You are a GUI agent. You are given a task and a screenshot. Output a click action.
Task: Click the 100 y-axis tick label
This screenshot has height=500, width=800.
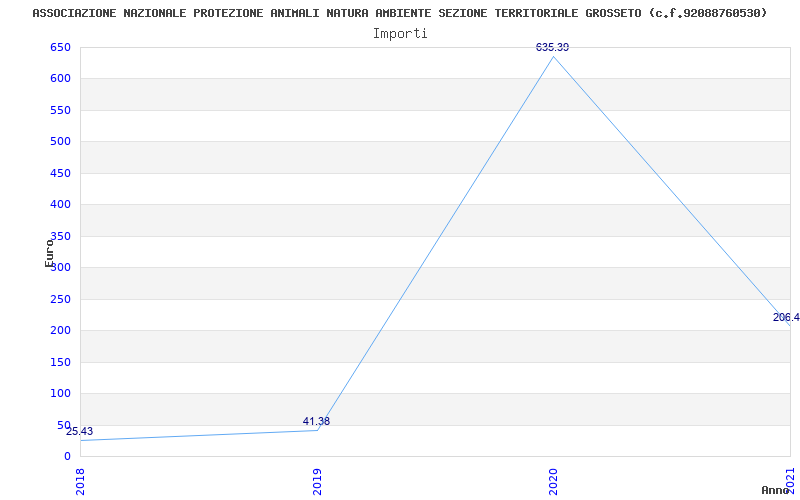coord(60,393)
